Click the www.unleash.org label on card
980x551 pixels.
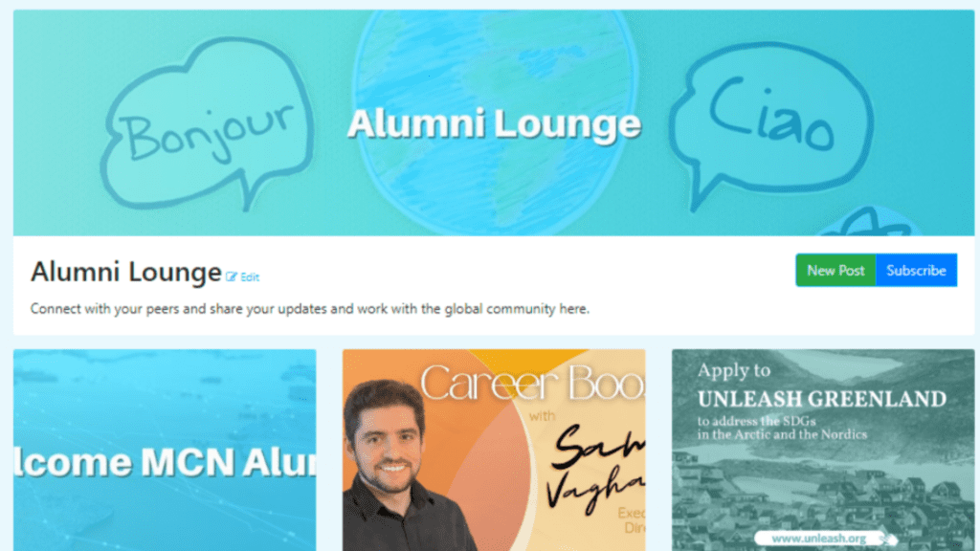[819, 539]
